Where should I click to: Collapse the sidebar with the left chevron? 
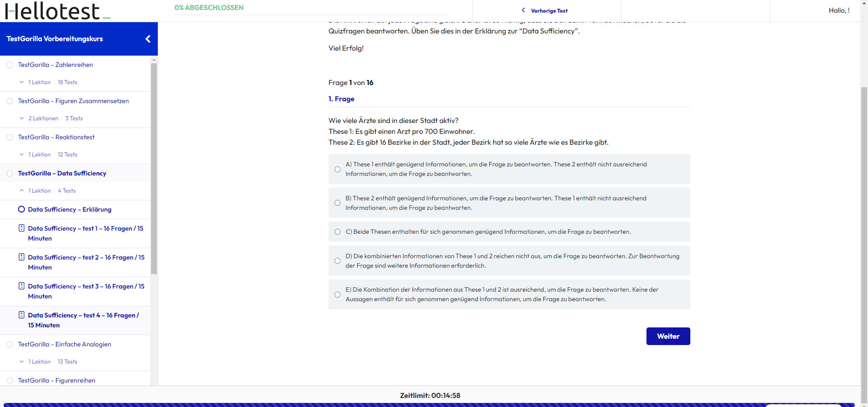148,39
